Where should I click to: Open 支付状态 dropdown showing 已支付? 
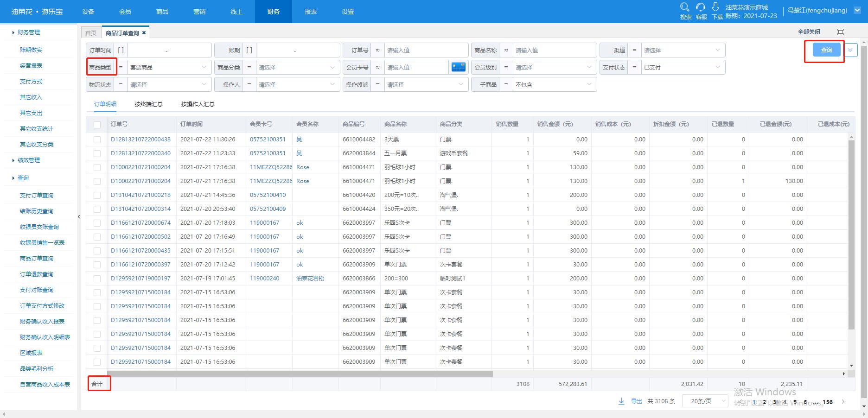pos(683,67)
